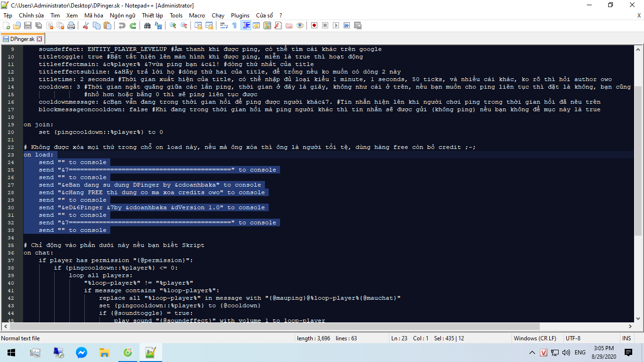The width and height of the screenshot is (644, 362).
Task: Select the DPinger.sk document tab
Action: [x=22, y=39]
